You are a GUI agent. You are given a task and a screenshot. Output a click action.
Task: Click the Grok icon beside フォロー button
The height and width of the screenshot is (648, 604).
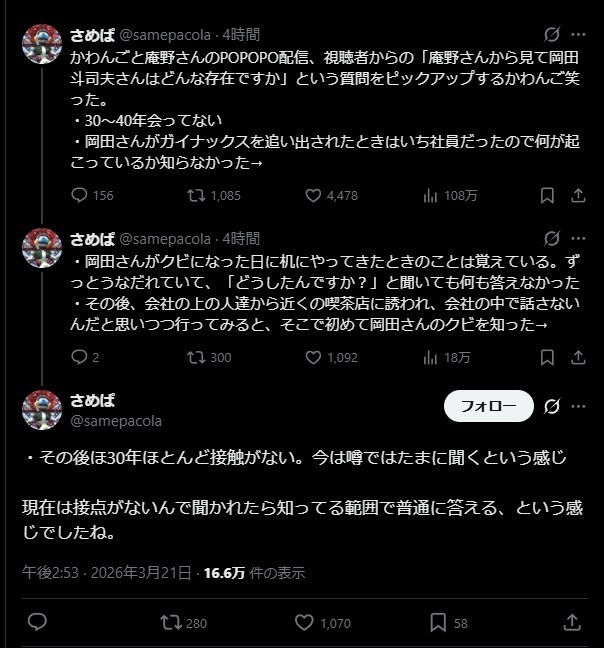(x=549, y=406)
